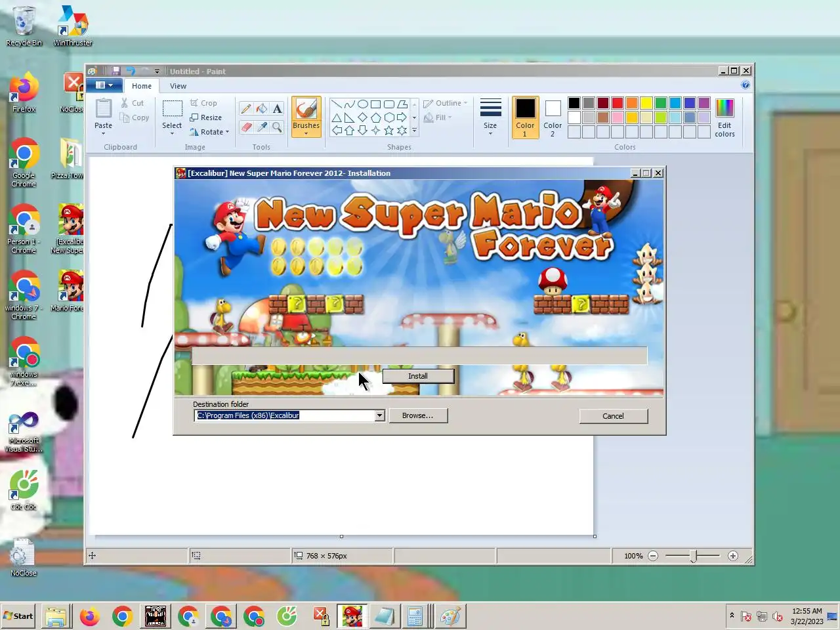Click the Undo arrow in Paint title bar

click(x=130, y=71)
